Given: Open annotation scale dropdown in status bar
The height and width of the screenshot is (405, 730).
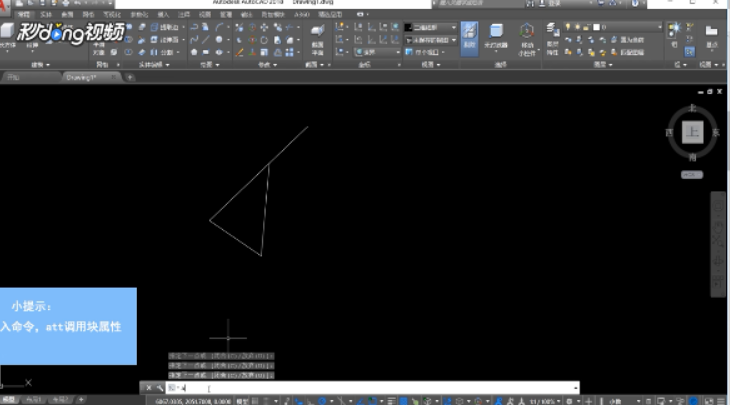Looking at the screenshot, I should [x=544, y=401].
